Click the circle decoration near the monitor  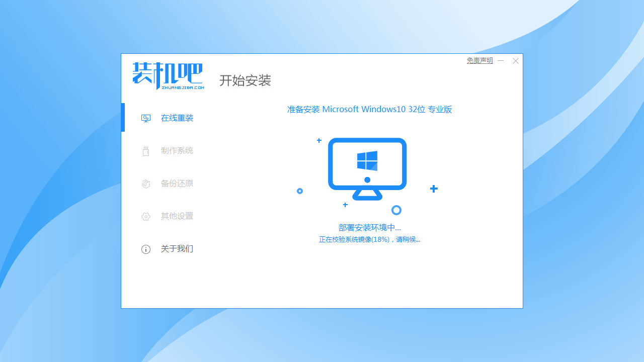(x=396, y=210)
